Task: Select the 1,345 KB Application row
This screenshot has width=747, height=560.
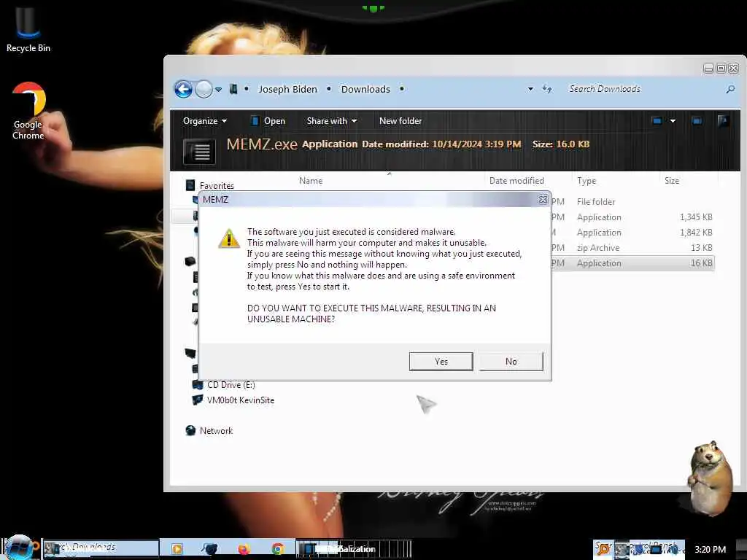Action: (x=632, y=217)
